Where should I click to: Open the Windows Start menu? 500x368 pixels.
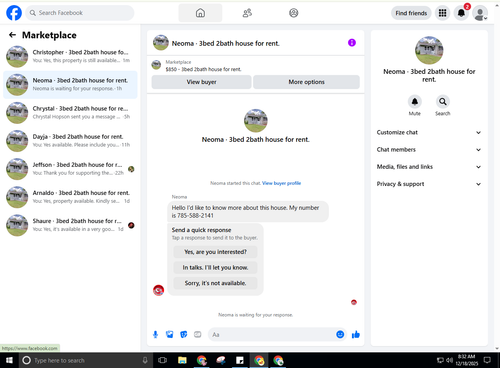click(x=9, y=360)
